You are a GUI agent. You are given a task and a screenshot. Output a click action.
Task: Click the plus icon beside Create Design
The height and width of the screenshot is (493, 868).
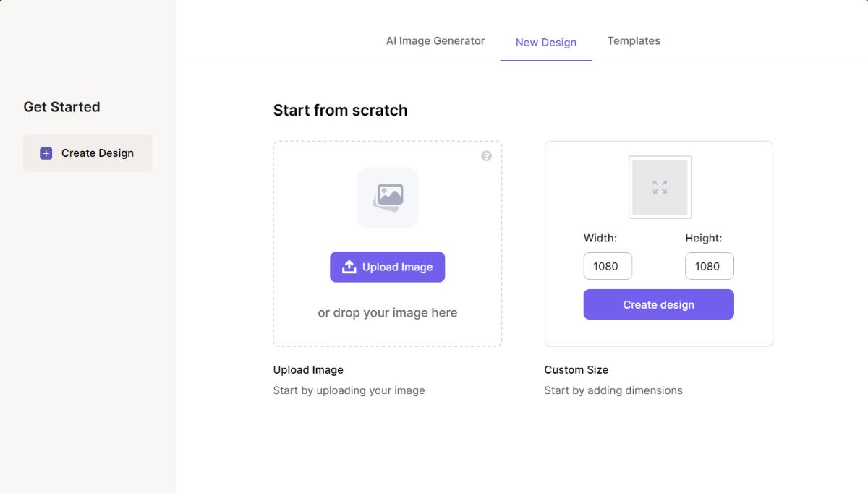point(46,153)
